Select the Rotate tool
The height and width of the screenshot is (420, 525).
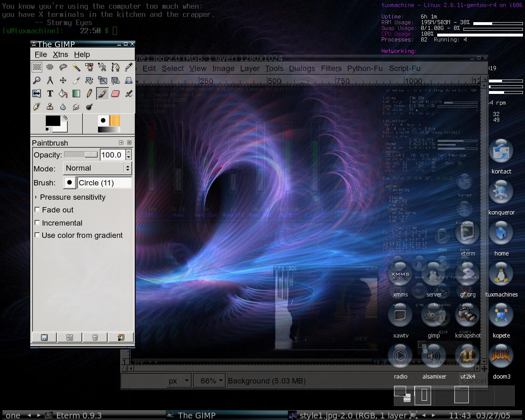pyautogui.click(x=89, y=80)
